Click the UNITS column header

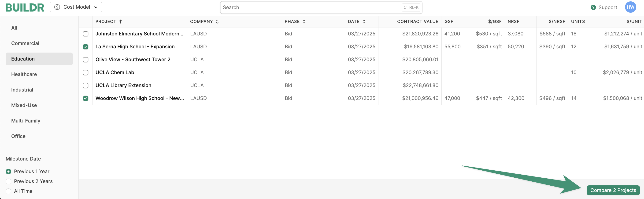point(578,22)
